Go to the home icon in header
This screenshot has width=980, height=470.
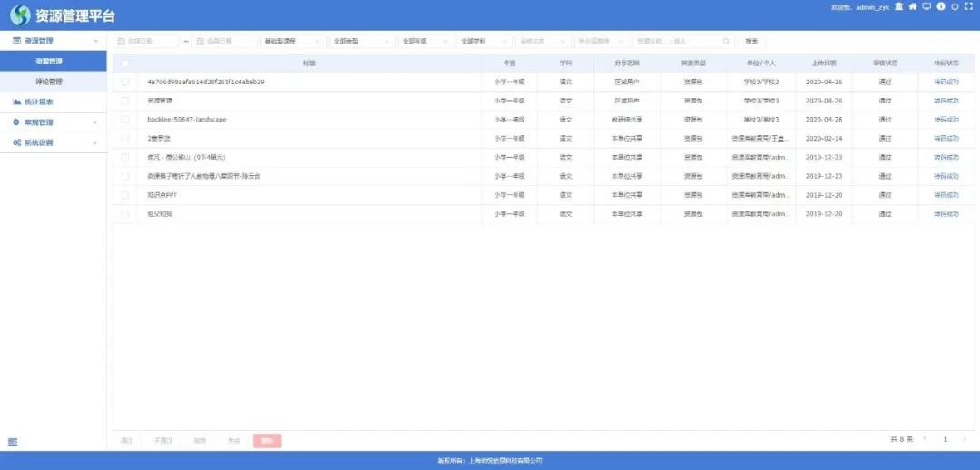(x=913, y=6)
